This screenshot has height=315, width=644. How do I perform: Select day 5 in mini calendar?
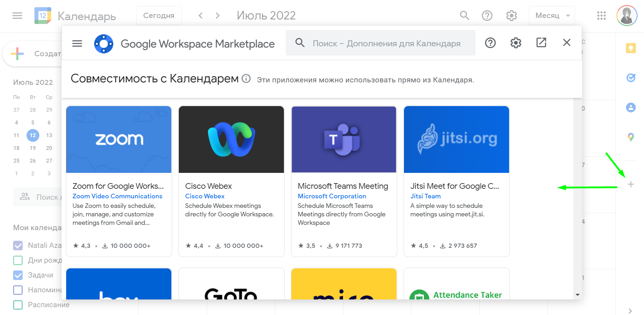33,123
